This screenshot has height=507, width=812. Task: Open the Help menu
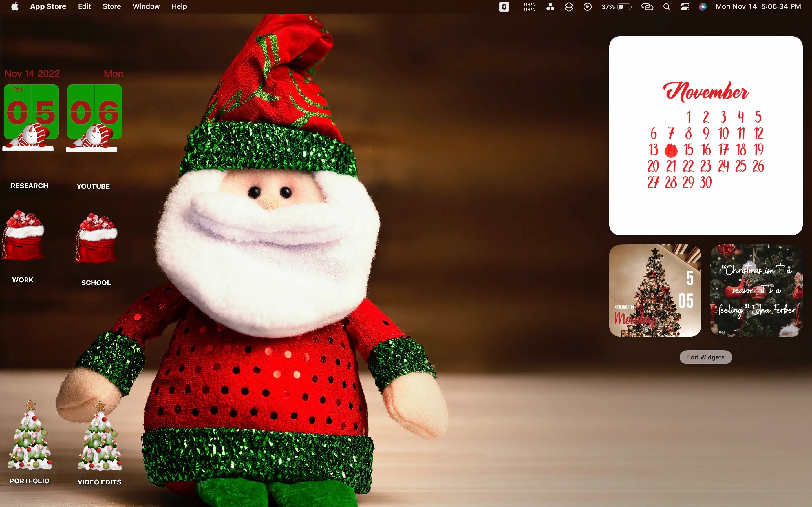[x=178, y=6]
